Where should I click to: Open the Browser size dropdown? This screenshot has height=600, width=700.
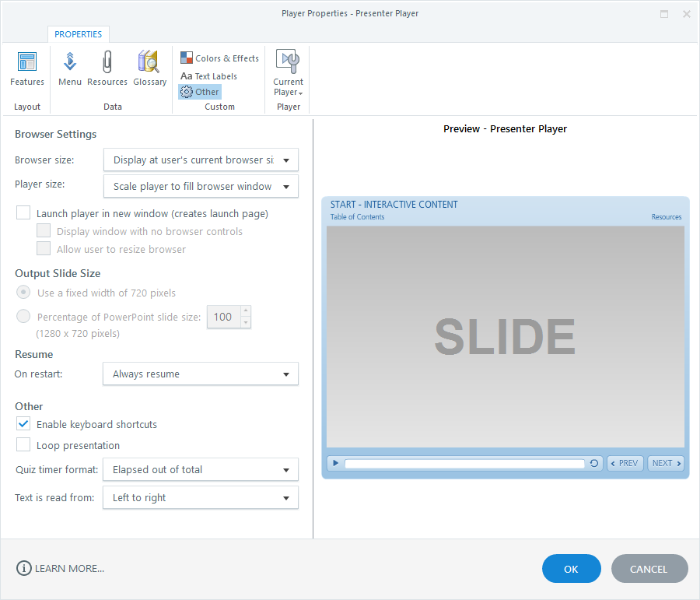pos(201,160)
